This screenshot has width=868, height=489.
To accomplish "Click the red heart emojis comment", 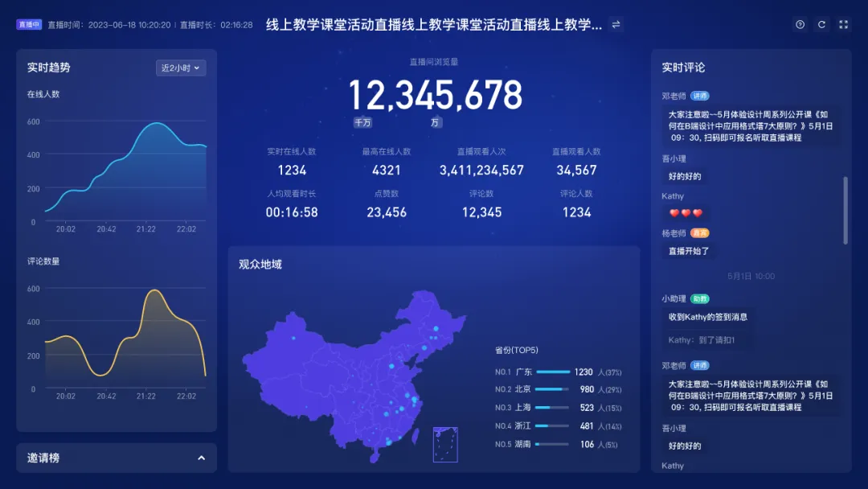I will click(x=686, y=213).
